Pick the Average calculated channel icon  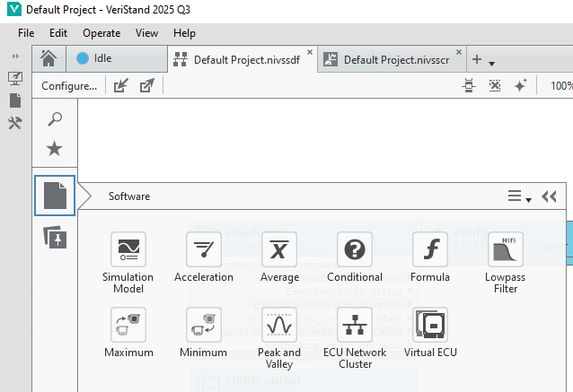click(278, 249)
